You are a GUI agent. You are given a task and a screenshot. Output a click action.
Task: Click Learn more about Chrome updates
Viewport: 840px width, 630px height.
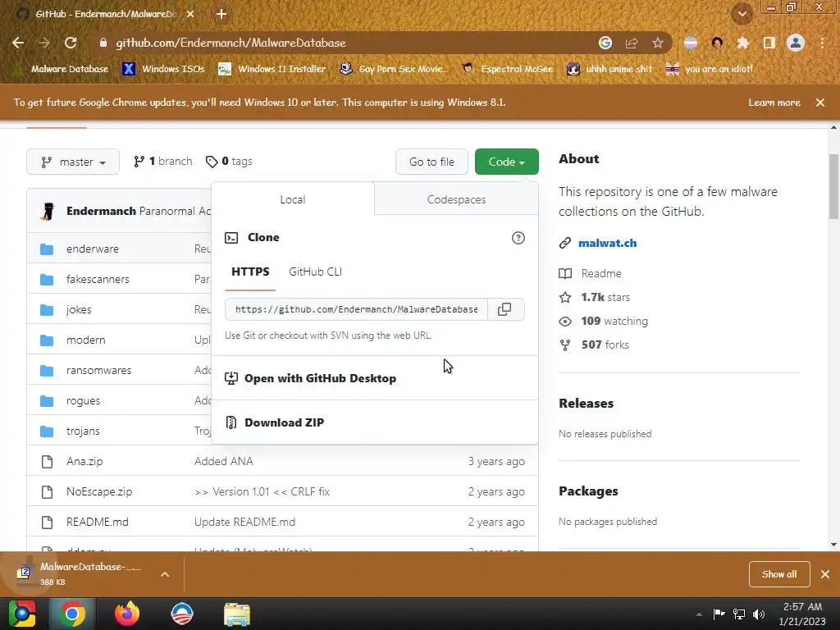tap(774, 103)
